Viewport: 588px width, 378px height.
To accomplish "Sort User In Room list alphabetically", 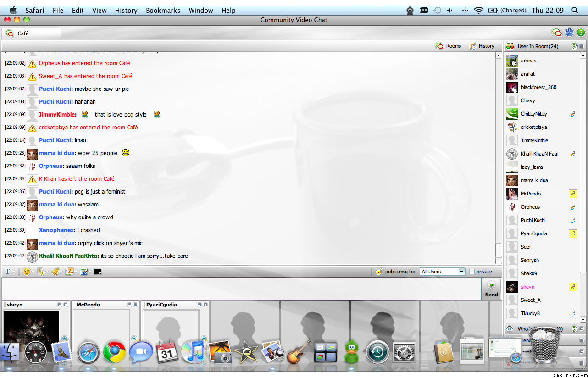I will [x=575, y=46].
